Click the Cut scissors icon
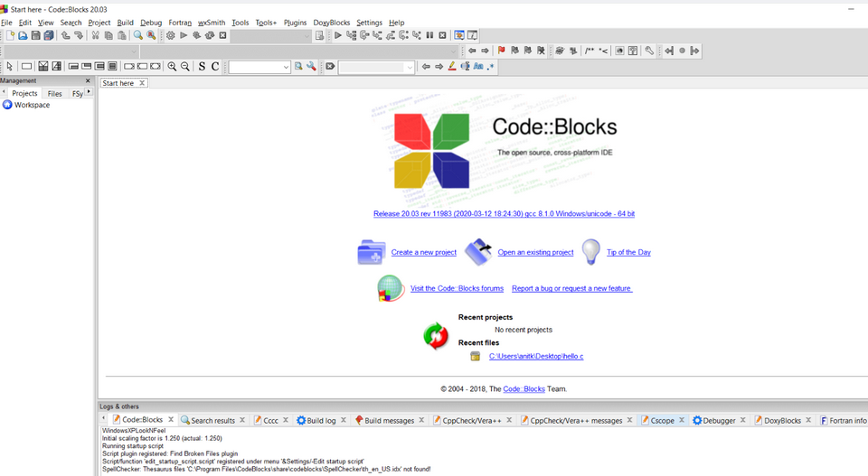868x476 pixels. tap(95, 35)
